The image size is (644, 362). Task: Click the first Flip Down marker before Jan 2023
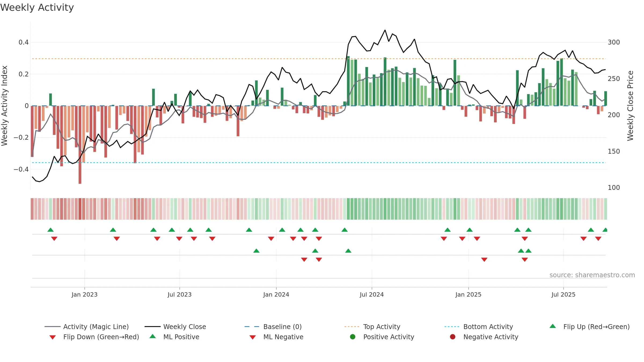tap(54, 239)
